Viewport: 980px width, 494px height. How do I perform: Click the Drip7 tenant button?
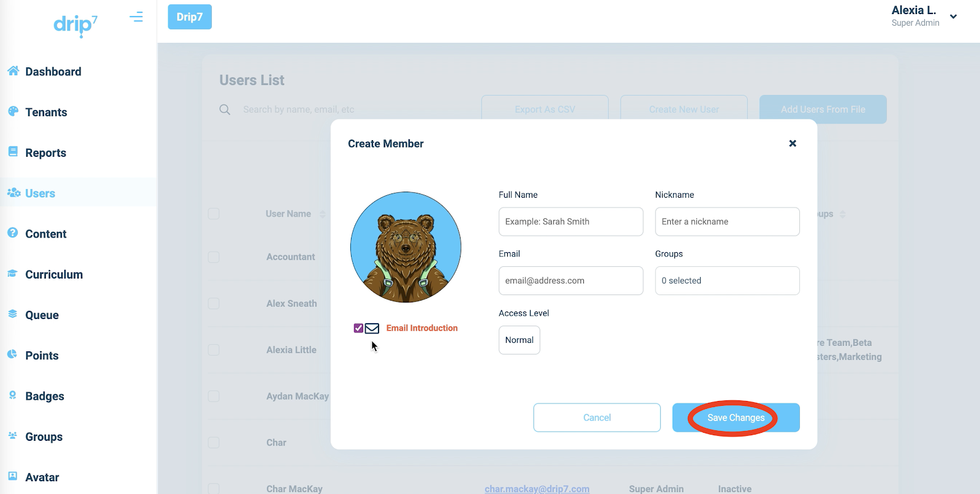click(190, 17)
